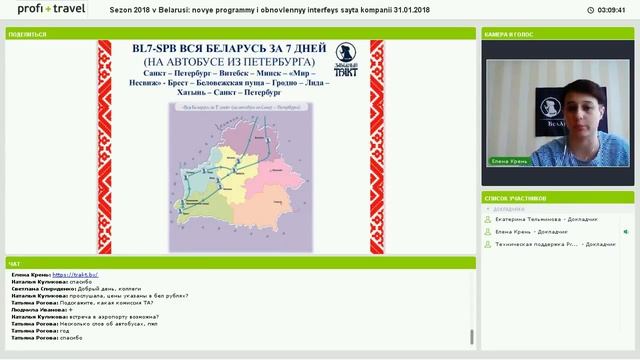The image size is (640, 360).
Task: Click the message Подскажите, какая комиссия ТА?
Action: 82,303
